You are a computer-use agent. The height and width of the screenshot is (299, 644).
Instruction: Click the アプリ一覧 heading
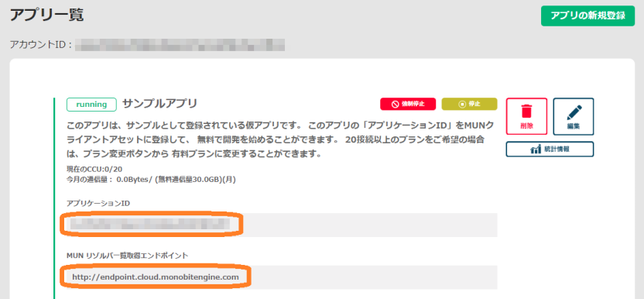click(x=46, y=15)
